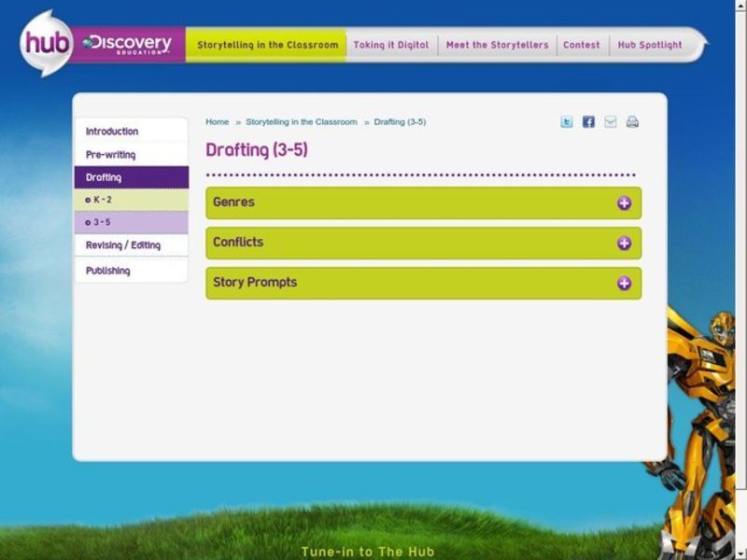This screenshot has height=560, width=747.
Task: Switch to the Taking it Digital tab
Action: coord(389,44)
